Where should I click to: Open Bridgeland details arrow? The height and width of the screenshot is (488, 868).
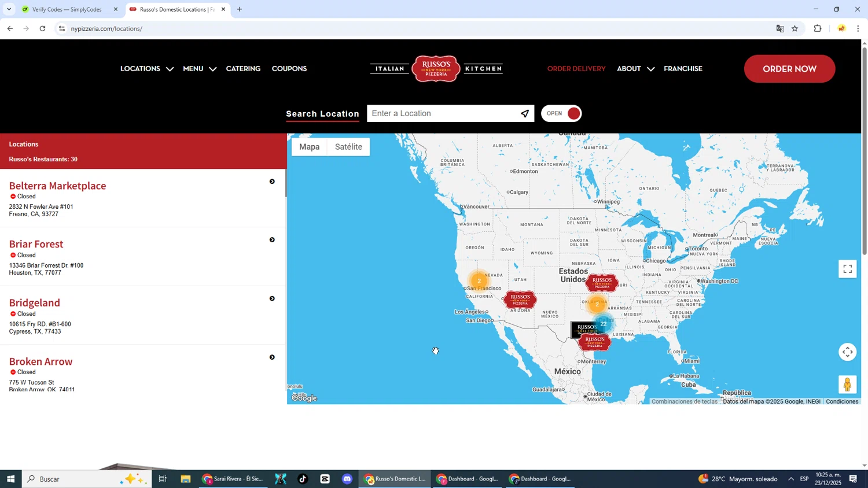tap(272, 299)
